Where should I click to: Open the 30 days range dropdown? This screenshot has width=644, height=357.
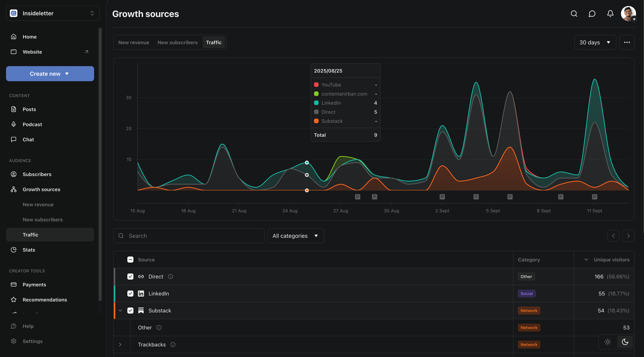(x=595, y=42)
